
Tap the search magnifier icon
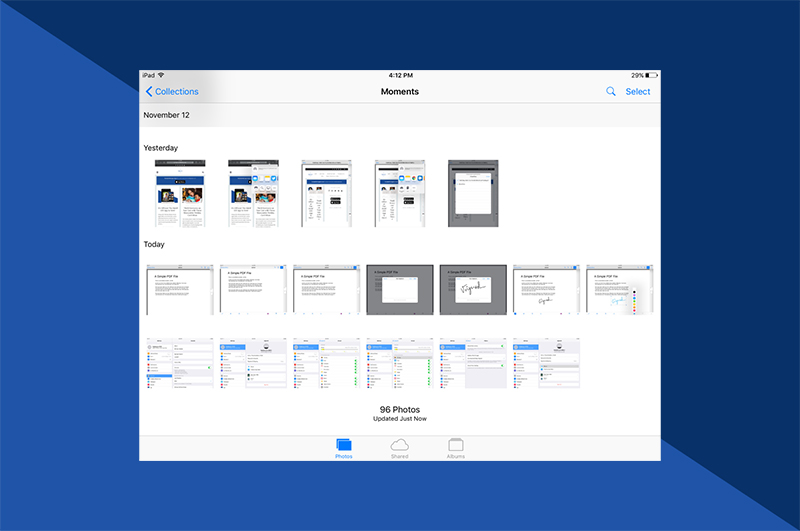point(610,91)
